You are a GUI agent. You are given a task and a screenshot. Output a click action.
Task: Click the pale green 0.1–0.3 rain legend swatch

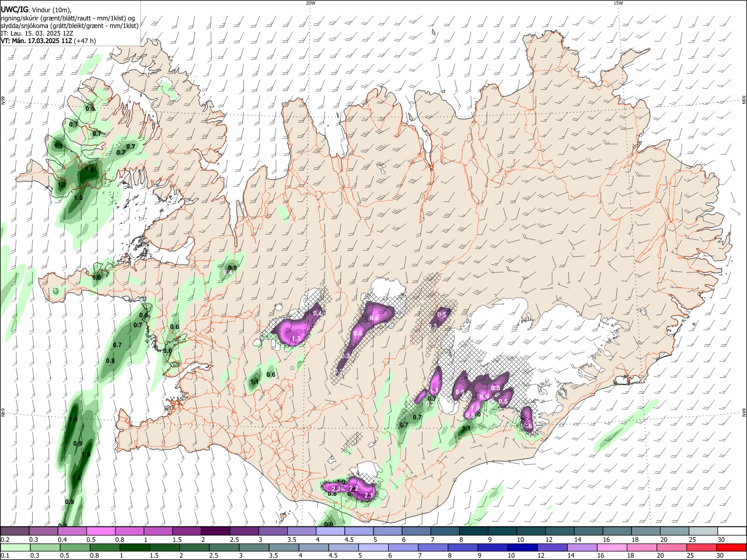point(15,547)
